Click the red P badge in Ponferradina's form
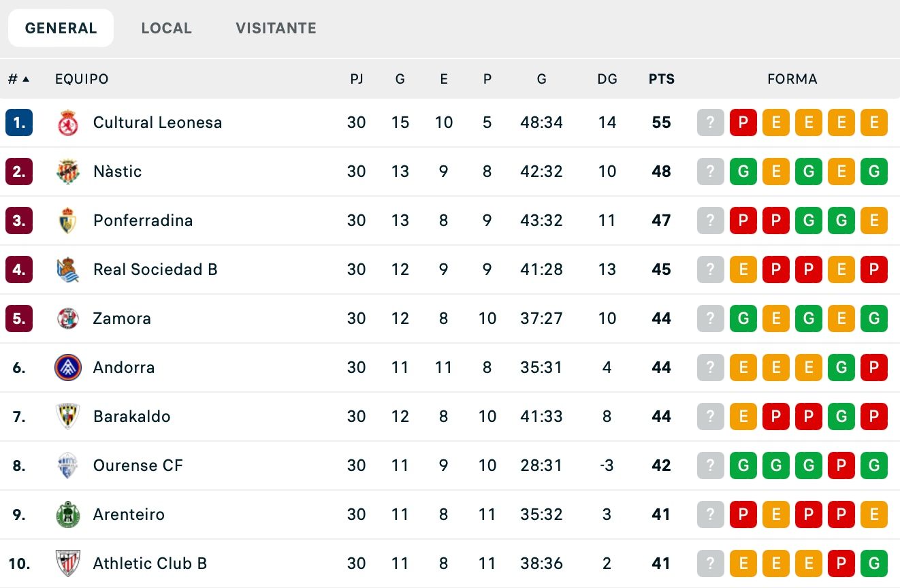 pos(743,220)
